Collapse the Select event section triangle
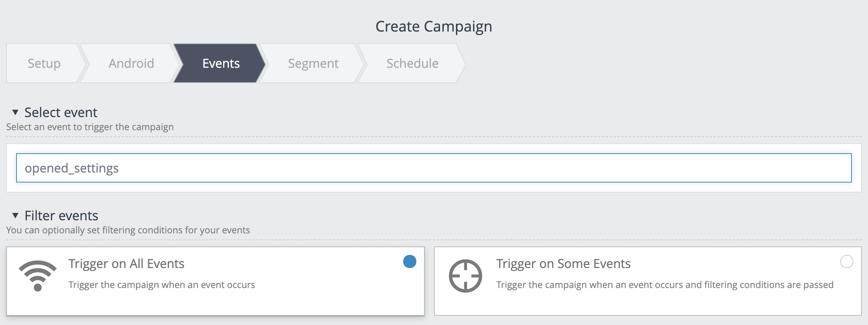The width and height of the screenshot is (868, 325). point(15,112)
